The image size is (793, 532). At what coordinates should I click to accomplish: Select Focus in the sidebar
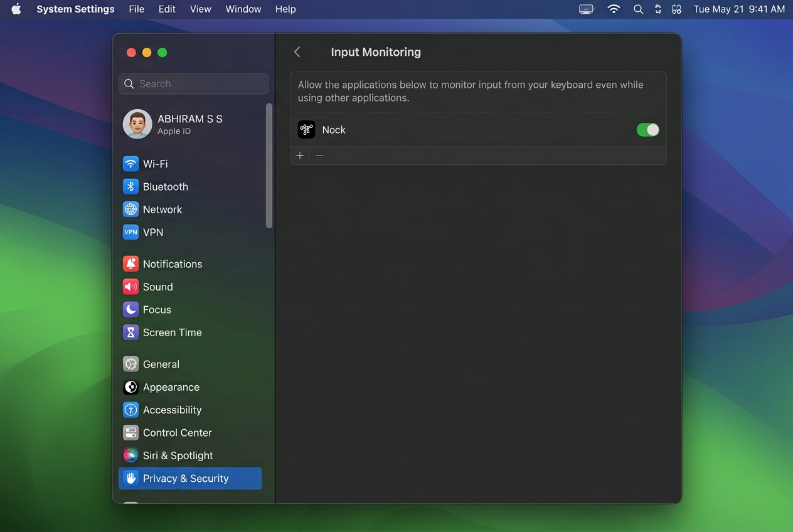point(189,309)
